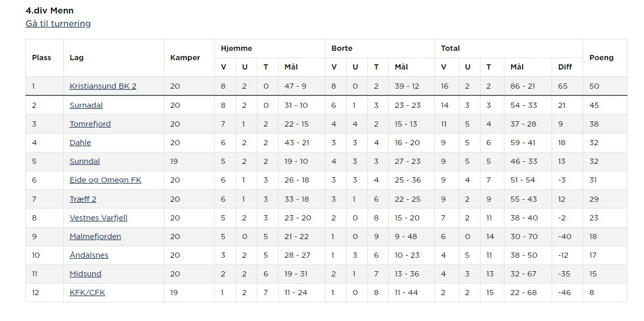Viewport: 644px width, 321px height.
Task: Open the Dahle team link
Action: coord(80,143)
